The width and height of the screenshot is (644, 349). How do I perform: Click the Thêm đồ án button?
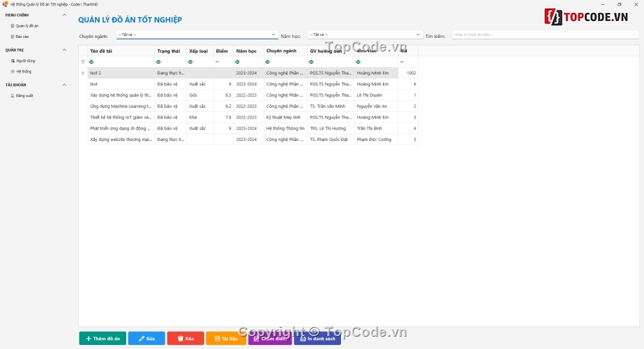(x=102, y=338)
